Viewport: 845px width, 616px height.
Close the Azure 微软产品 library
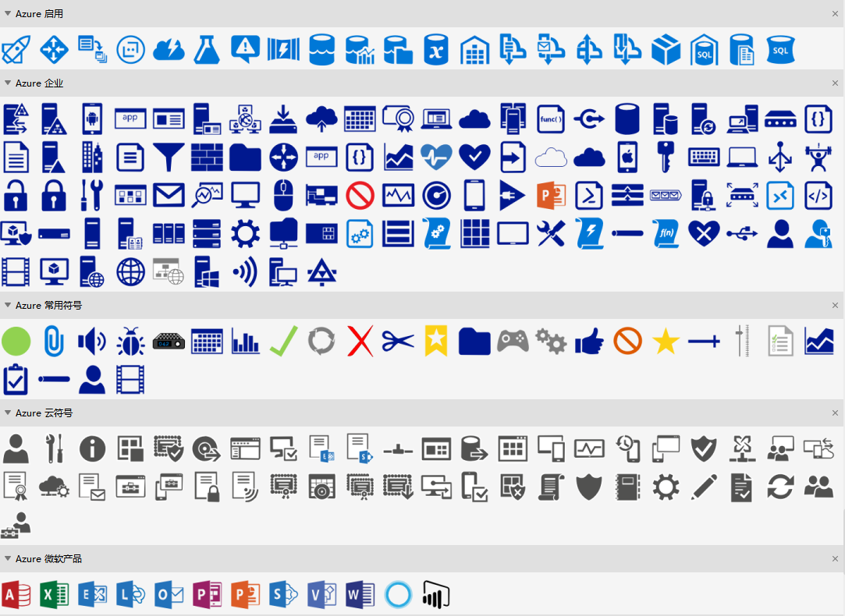tap(835, 559)
